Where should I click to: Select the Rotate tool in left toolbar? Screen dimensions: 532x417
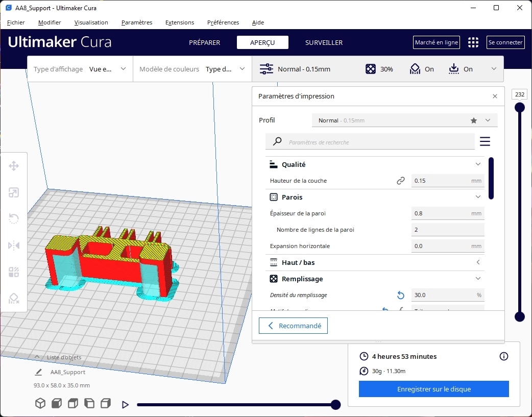(x=14, y=219)
